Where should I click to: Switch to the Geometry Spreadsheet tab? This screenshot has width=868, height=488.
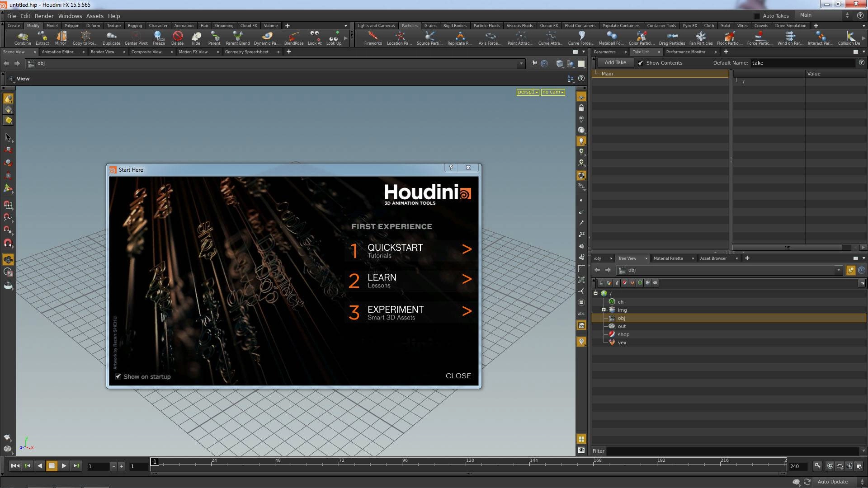point(247,52)
